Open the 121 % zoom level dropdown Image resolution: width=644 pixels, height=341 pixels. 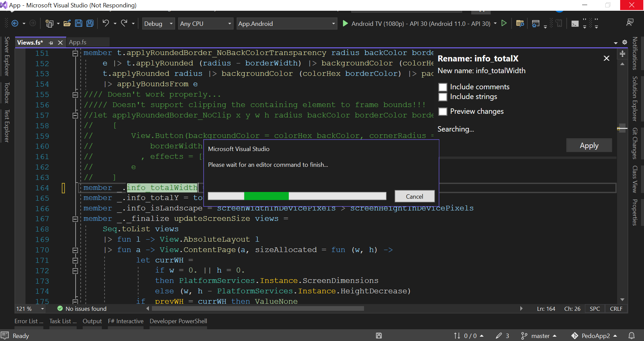point(30,309)
